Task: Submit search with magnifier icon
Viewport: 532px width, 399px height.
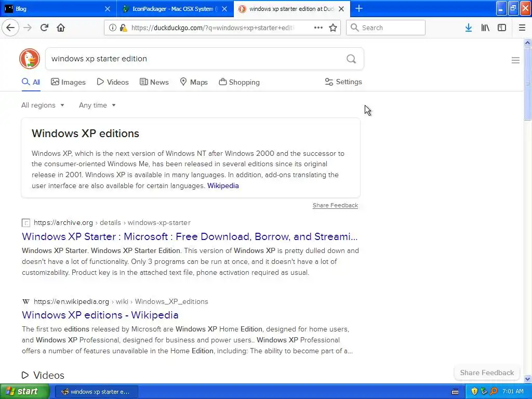Action: [x=351, y=59]
